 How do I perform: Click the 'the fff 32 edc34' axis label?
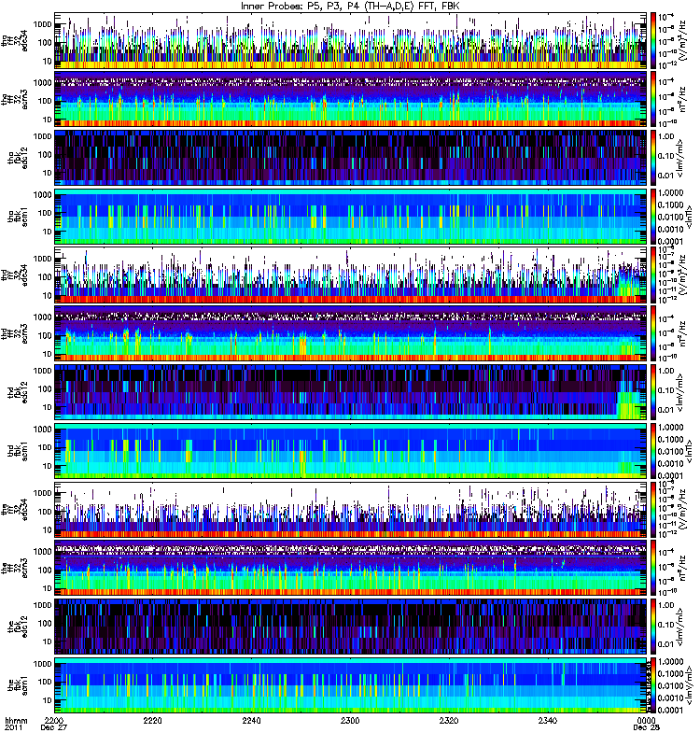point(15,509)
